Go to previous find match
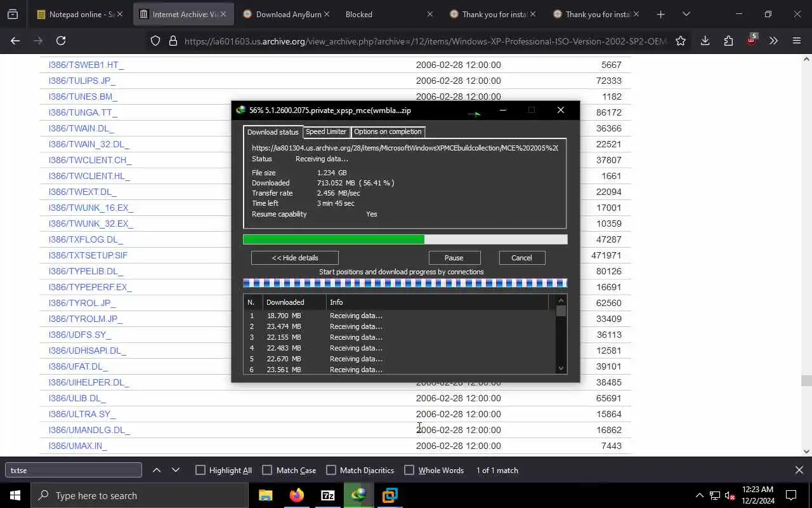 click(x=157, y=470)
